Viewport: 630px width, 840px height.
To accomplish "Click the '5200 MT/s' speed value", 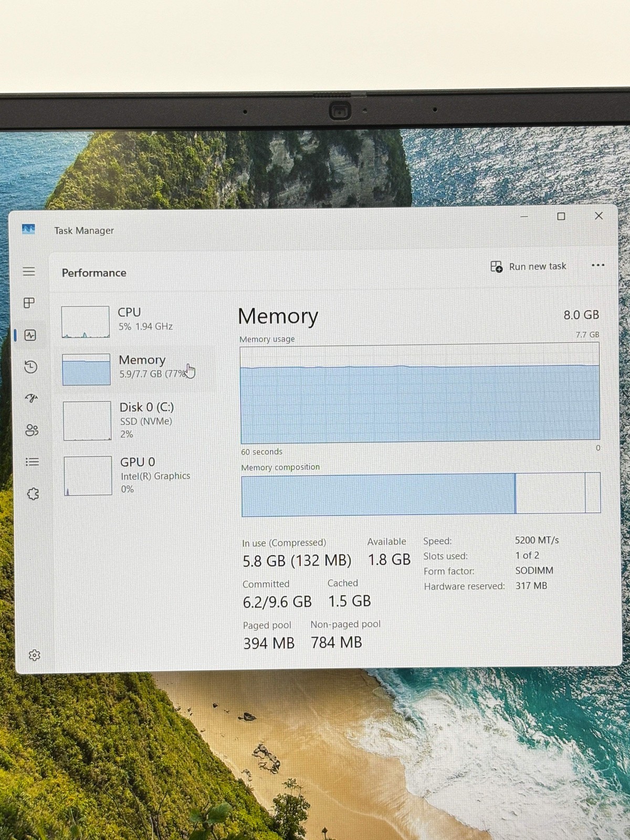I will click(537, 540).
